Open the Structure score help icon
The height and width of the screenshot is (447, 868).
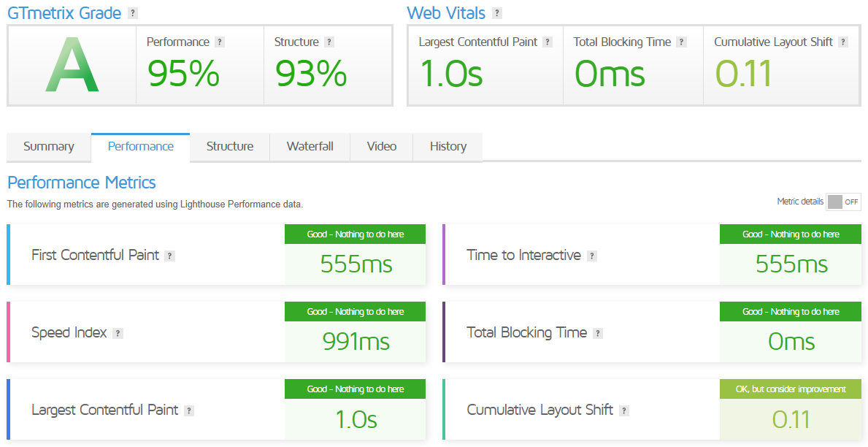click(329, 42)
